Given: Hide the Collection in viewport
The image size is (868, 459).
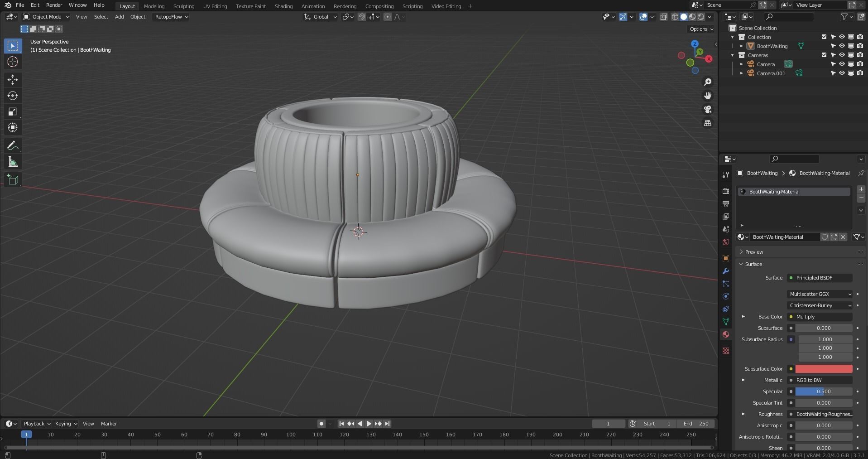Looking at the screenshot, I should [x=842, y=37].
